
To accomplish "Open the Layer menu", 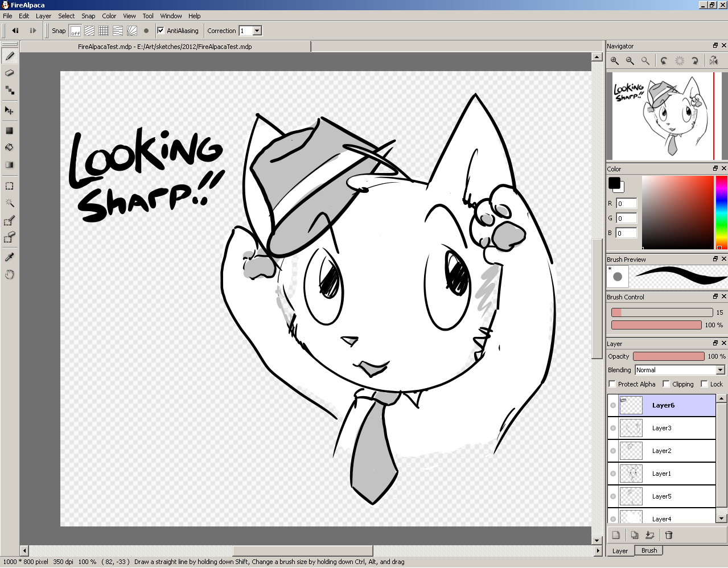I will 43,16.
